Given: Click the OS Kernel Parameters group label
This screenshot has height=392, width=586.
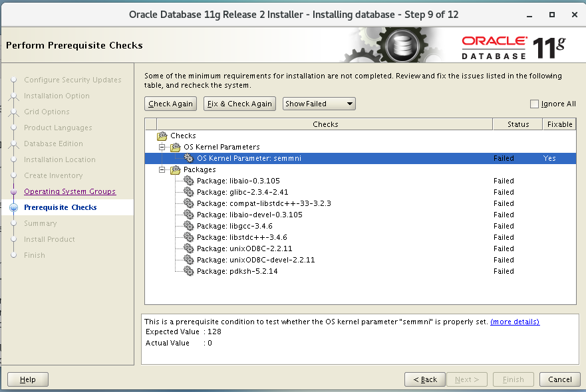Looking at the screenshot, I should click(x=221, y=147).
